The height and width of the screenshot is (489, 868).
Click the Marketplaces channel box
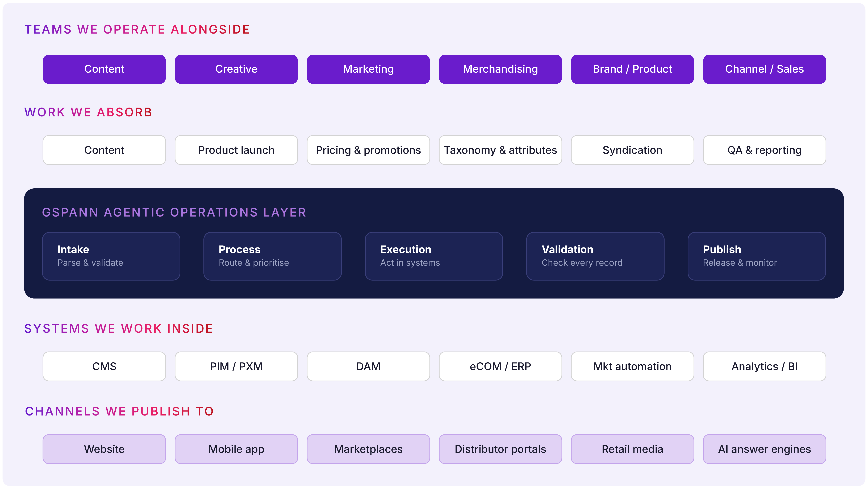(368, 449)
